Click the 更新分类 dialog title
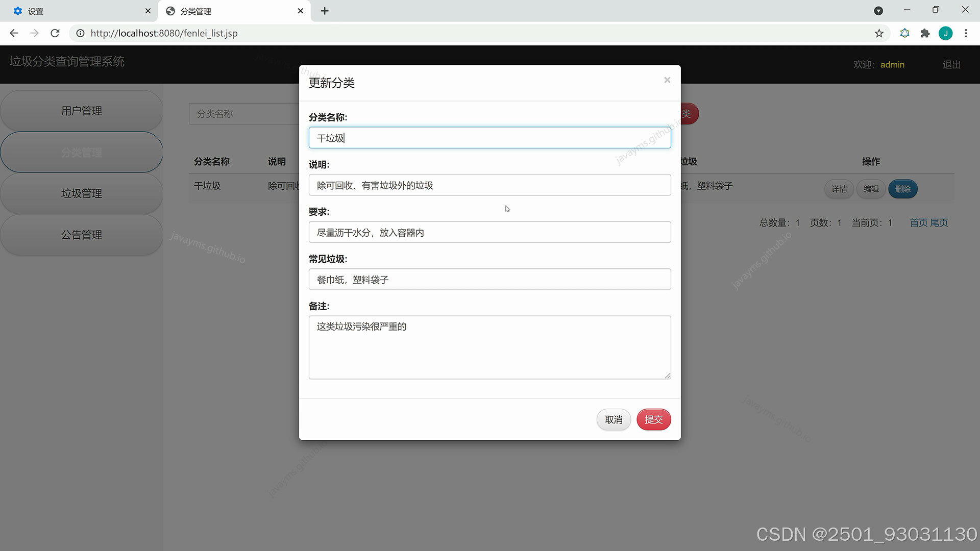 coord(332,83)
